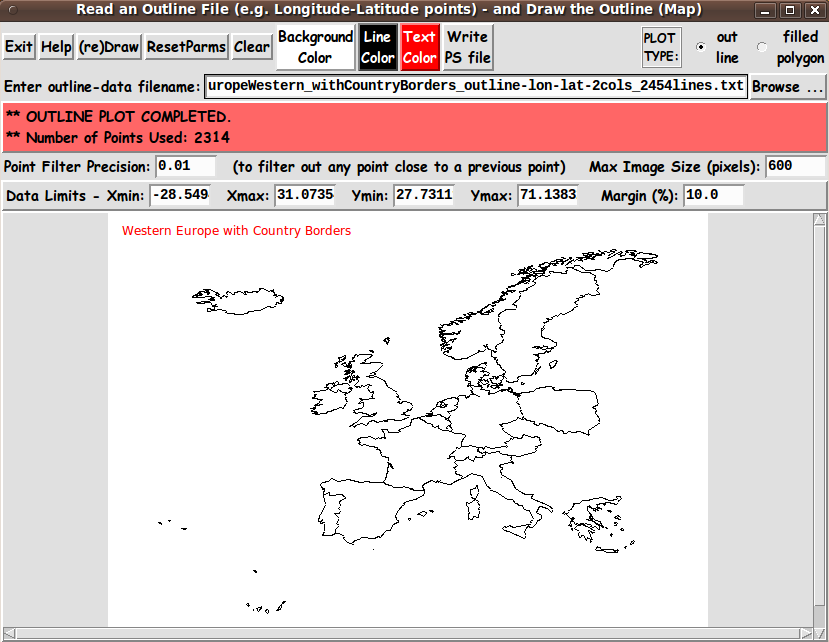The height and width of the screenshot is (642, 829).
Task: Click the Xmin data limit field
Action: pyautogui.click(x=180, y=196)
